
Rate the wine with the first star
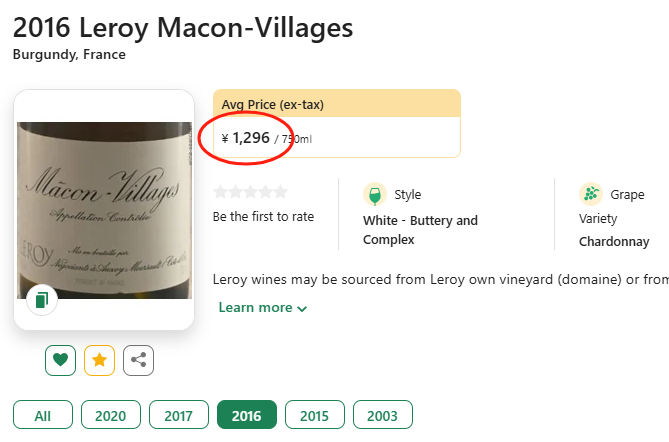click(220, 192)
